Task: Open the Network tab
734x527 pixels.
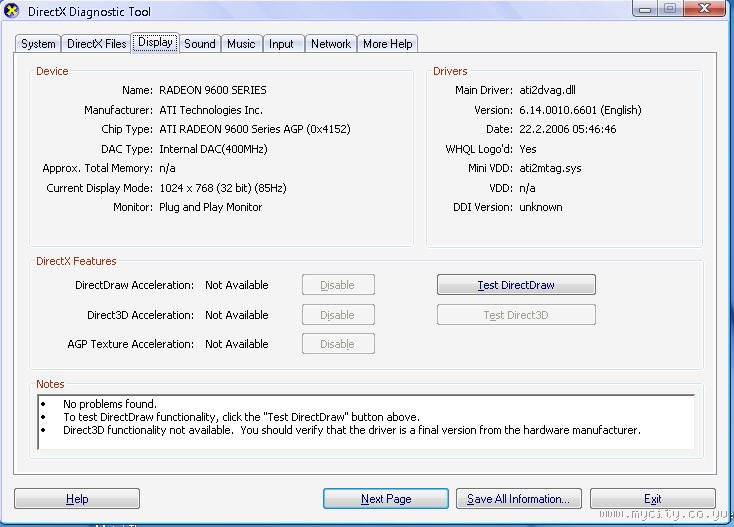Action: point(331,44)
